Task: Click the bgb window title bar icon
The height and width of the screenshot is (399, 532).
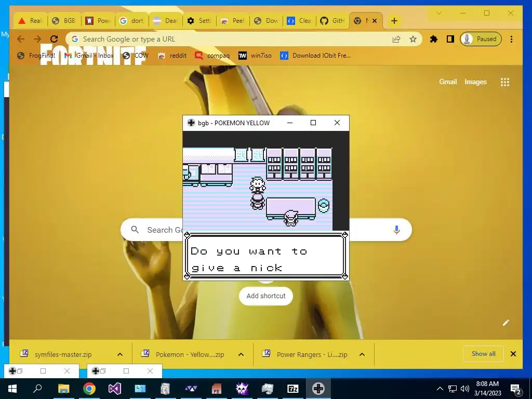Action: (x=191, y=123)
